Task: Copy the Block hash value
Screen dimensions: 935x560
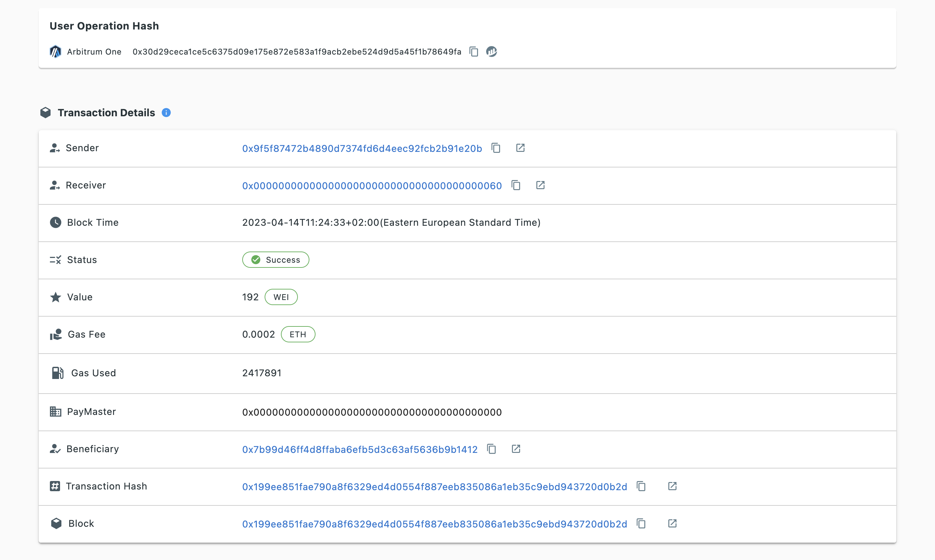Action: pos(641,524)
